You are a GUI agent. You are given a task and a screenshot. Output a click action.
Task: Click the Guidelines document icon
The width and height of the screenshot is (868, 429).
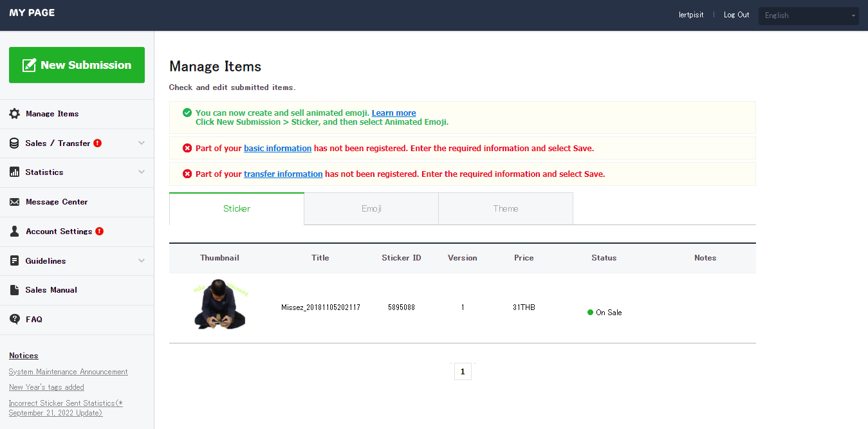14,261
